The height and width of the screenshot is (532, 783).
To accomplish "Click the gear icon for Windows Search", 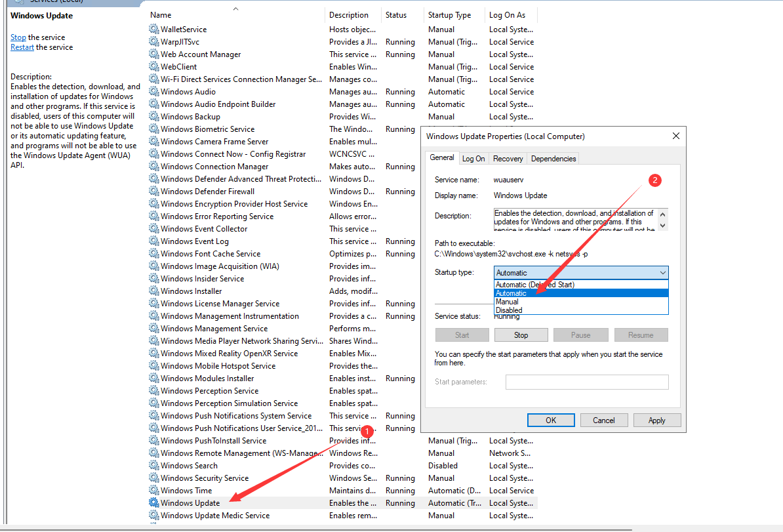I will coord(154,466).
